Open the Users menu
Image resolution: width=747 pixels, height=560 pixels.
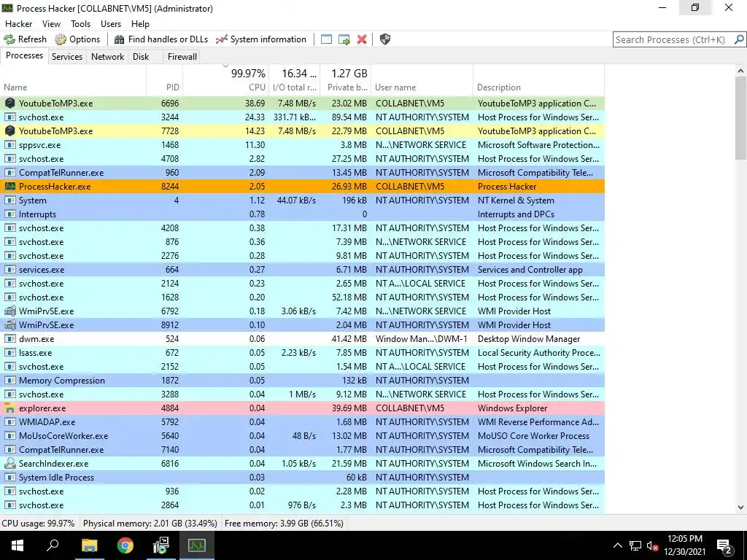(111, 24)
